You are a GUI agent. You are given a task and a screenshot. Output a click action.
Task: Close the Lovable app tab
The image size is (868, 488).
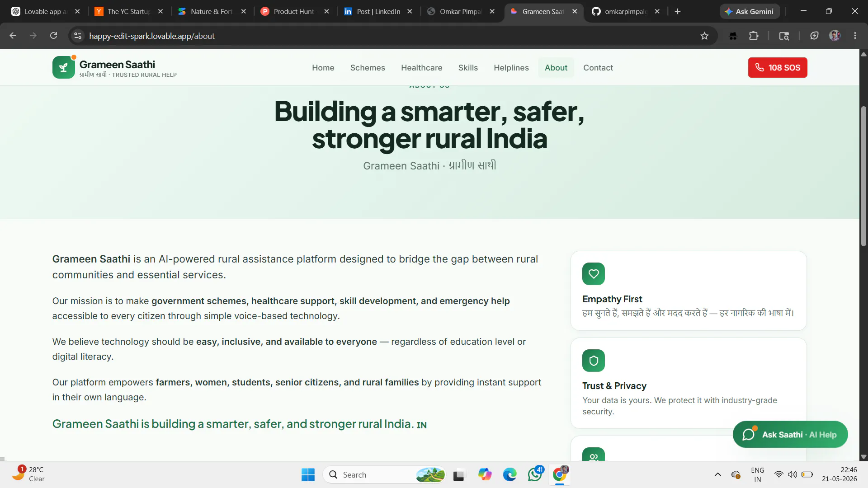(x=77, y=11)
